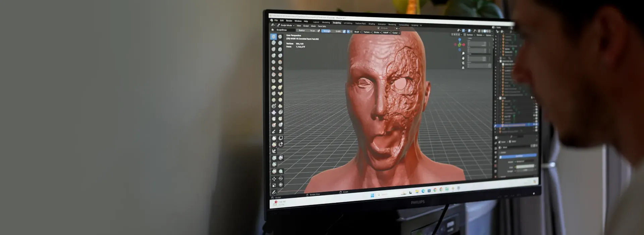Open Microsoft Edge from the taskbar
This screenshot has height=235, width=644.
(x=423, y=191)
